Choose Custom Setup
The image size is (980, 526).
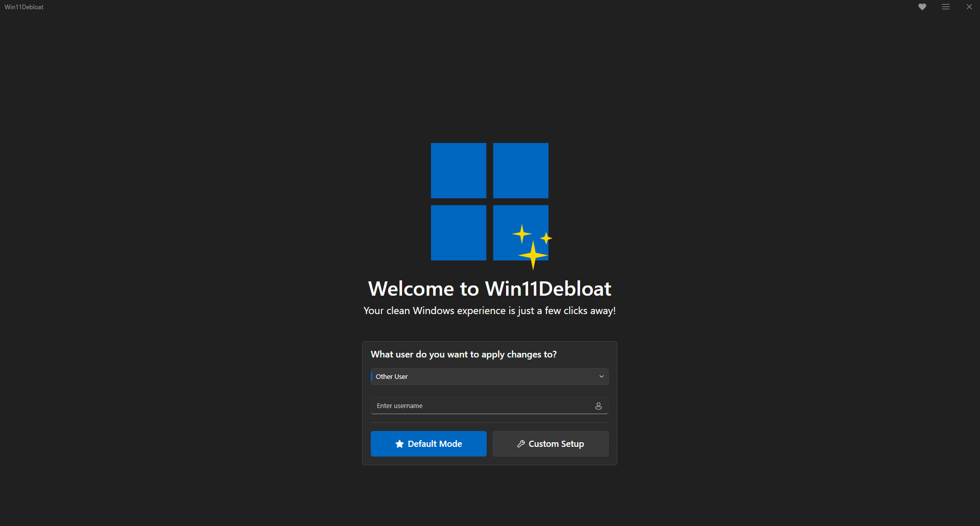tap(551, 443)
